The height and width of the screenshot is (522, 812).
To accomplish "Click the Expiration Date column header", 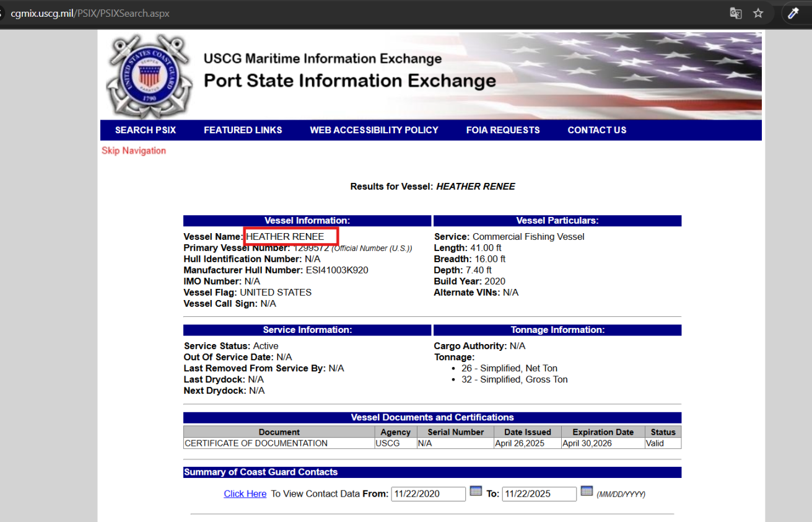I will (x=603, y=432).
